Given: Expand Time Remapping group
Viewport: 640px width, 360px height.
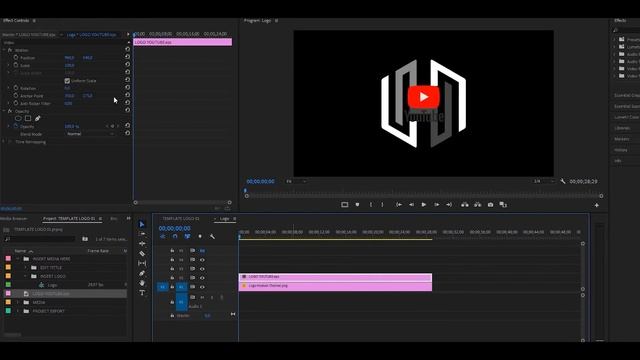Looking at the screenshot, I should pyautogui.click(x=4, y=142).
